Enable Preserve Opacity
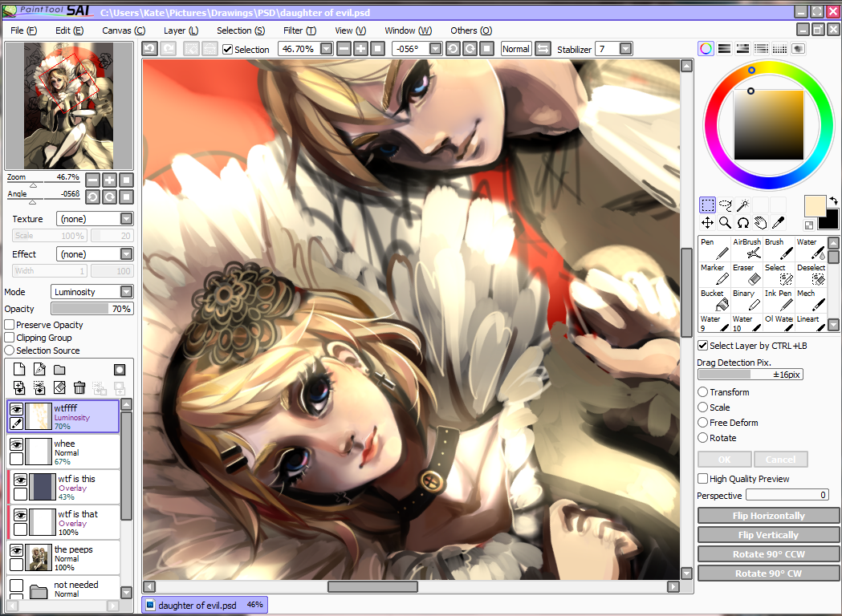The image size is (842, 616). click(9, 325)
